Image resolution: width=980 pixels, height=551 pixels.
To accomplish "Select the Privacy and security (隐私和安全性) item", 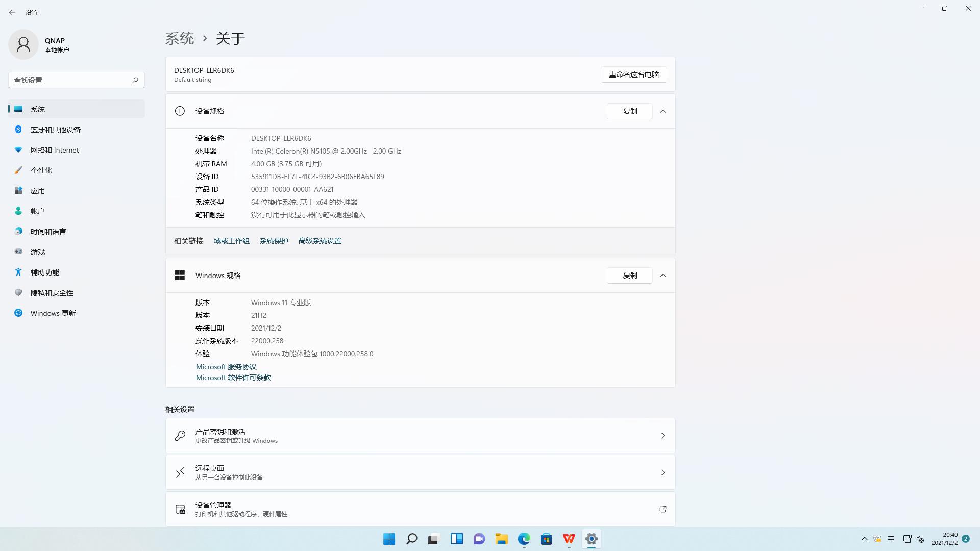I will (52, 293).
